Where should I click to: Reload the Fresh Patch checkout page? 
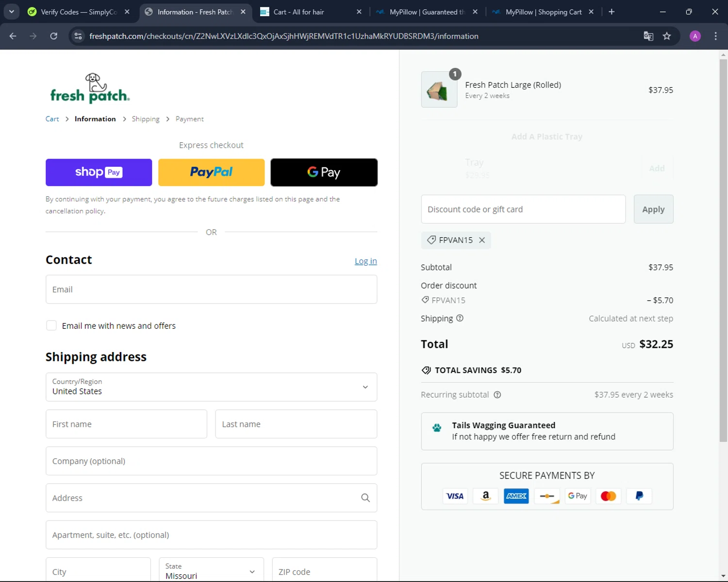[x=54, y=36]
